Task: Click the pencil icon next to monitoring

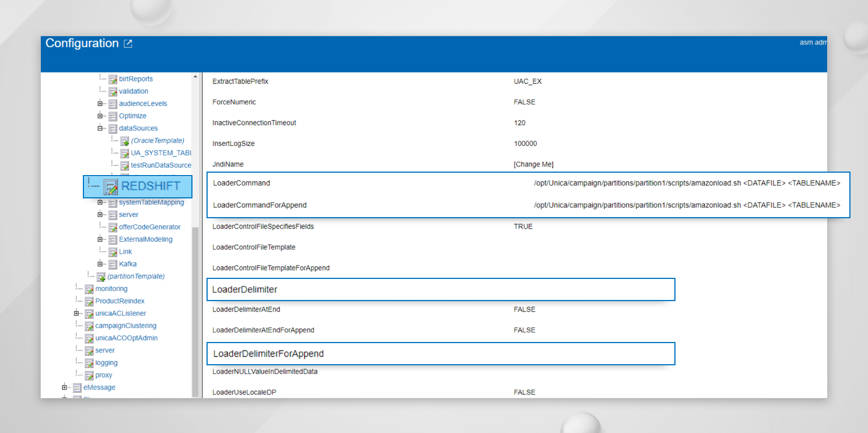Action: coord(89,288)
